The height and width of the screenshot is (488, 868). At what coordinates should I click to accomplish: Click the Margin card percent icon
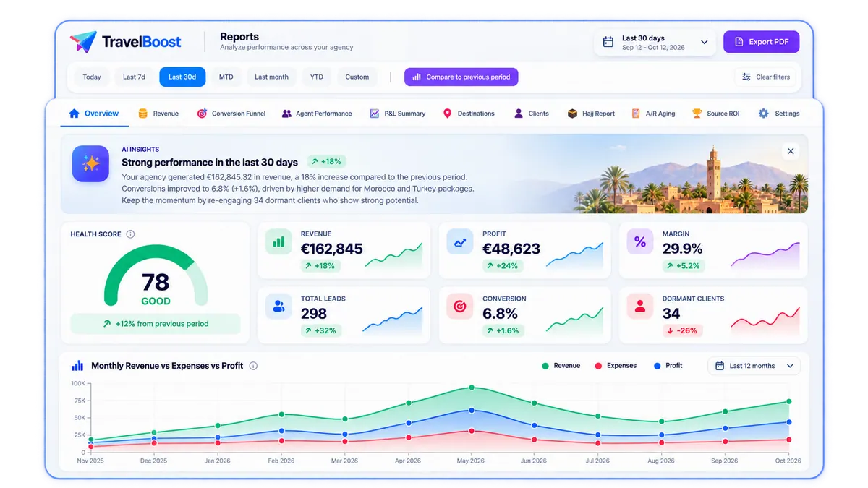[640, 242]
